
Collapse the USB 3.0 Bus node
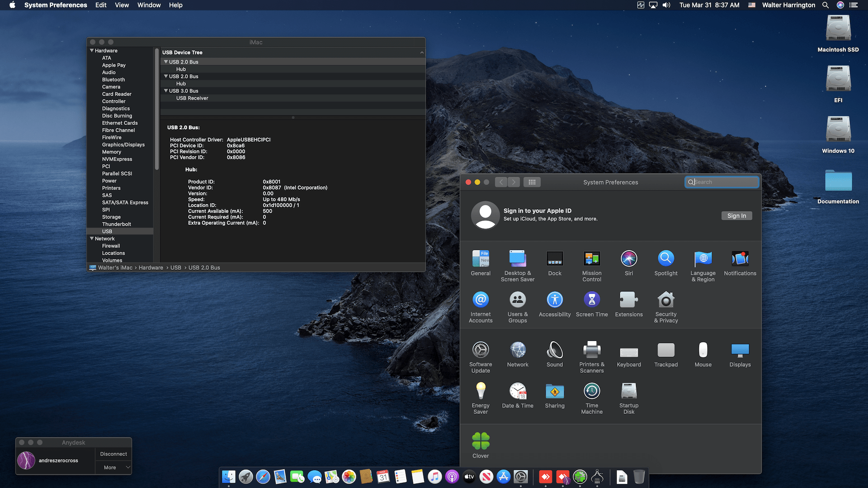166,91
